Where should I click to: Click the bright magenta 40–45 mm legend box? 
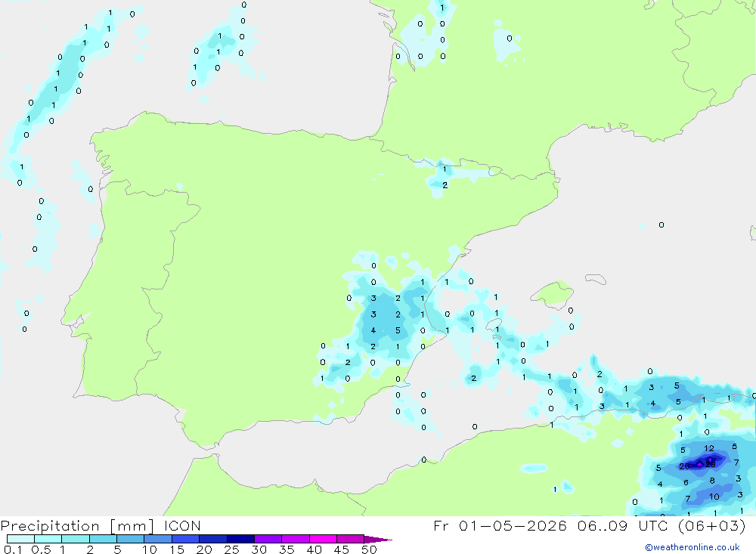tap(323, 539)
